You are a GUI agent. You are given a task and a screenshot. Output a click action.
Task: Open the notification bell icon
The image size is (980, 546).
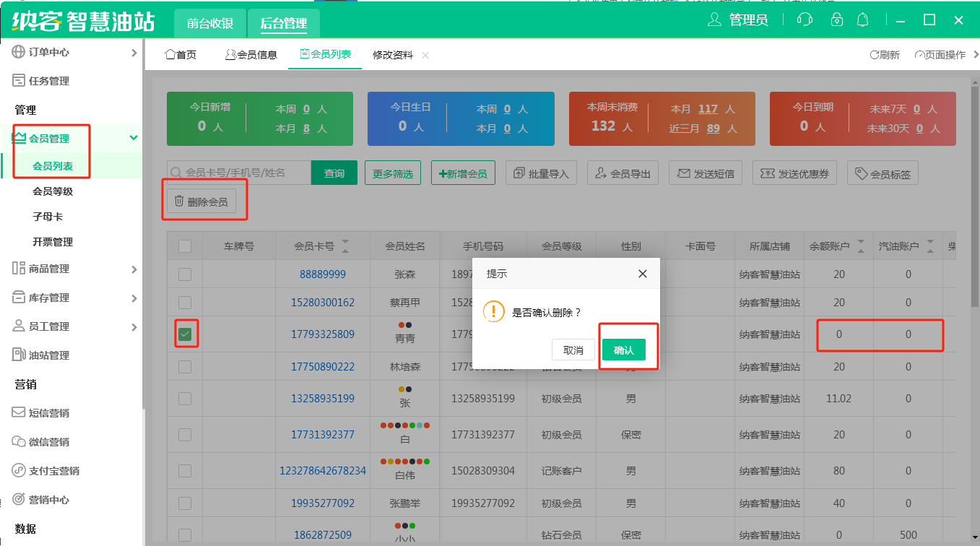click(x=862, y=19)
